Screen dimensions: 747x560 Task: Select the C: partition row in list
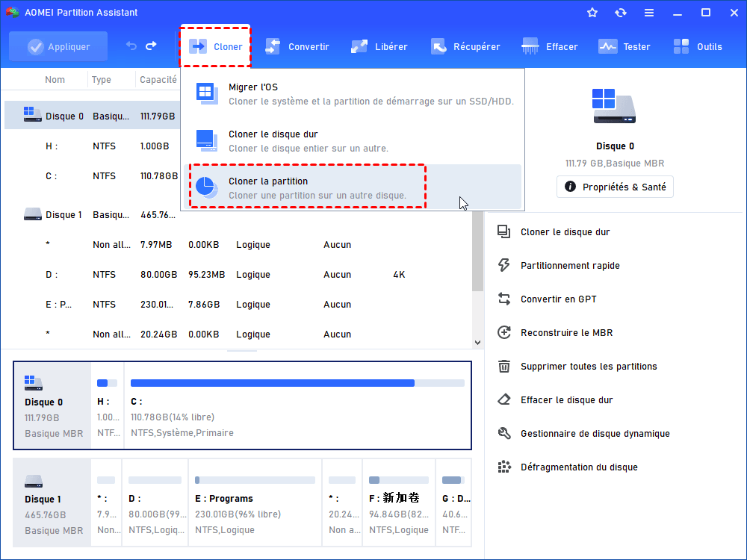(93, 176)
